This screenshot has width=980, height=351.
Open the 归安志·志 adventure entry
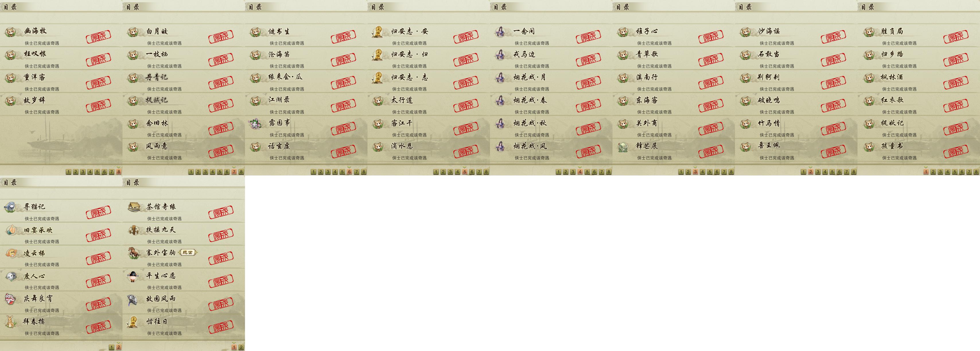click(x=429, y=81)
